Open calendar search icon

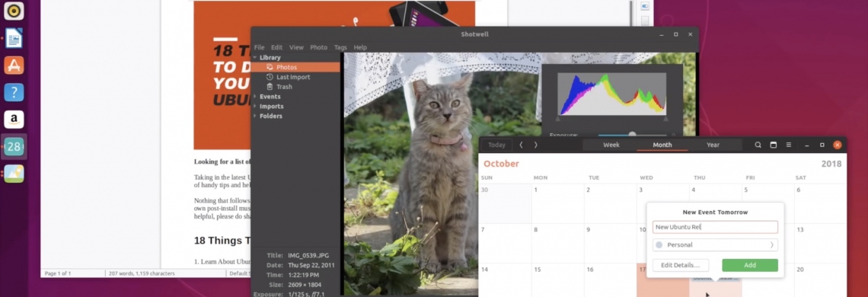[758, 145]
